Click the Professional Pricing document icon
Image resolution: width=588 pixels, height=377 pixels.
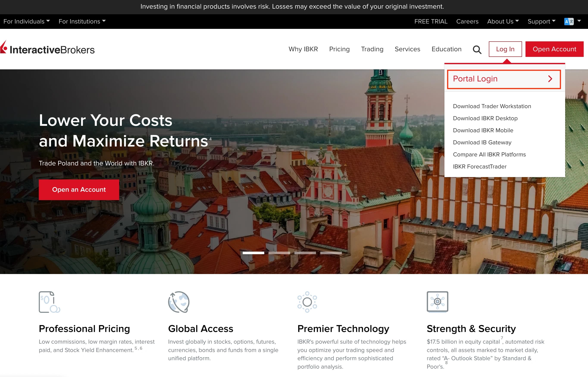click(49, 302)
